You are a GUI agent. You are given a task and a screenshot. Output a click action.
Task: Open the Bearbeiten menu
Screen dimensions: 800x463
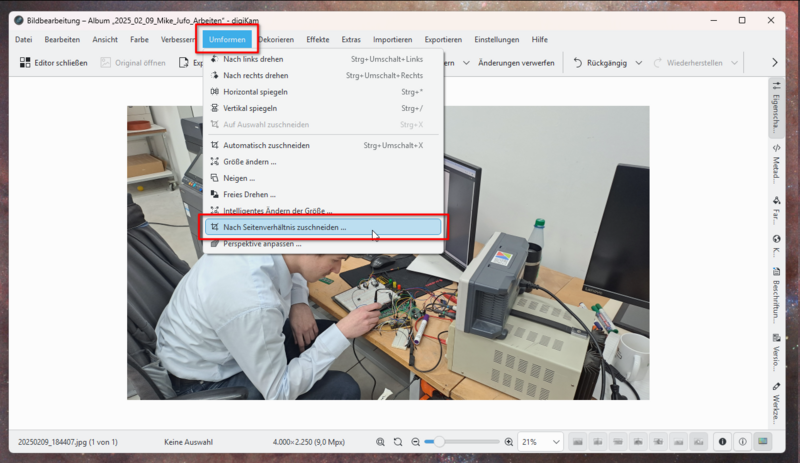62,39
